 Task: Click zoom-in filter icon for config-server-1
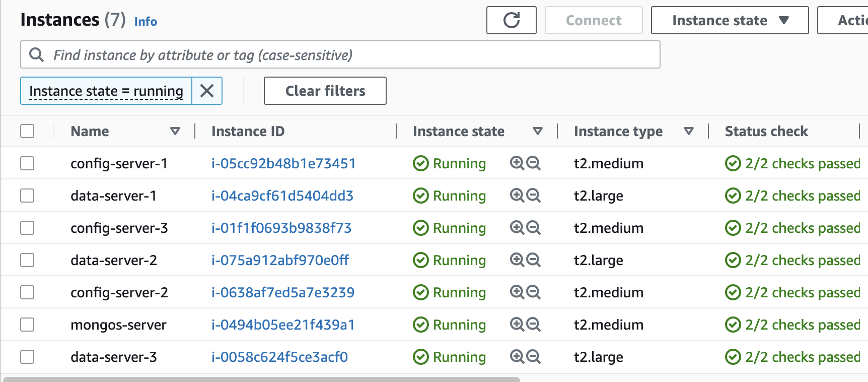tap(517, 163)
